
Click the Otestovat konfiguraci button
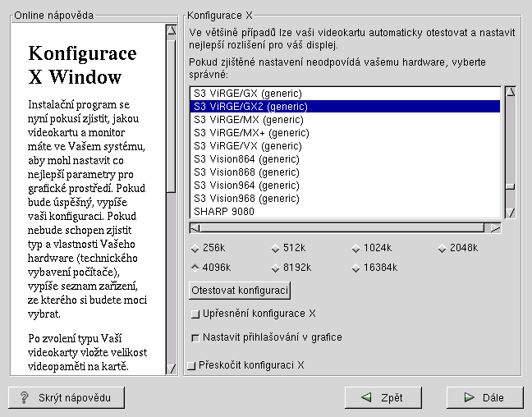click(240, 291)
